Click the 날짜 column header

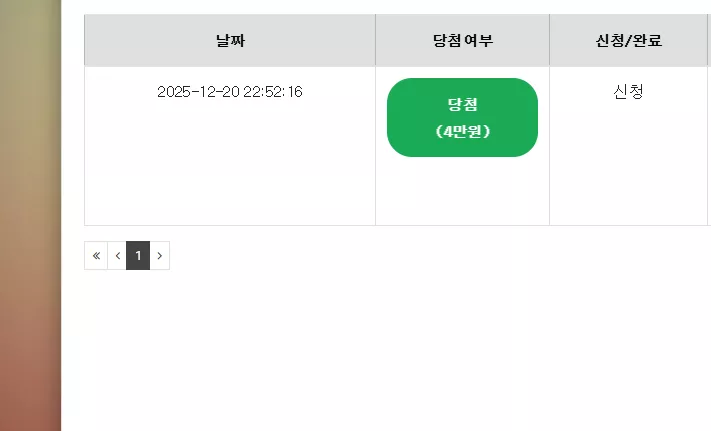tap(230, 40)
